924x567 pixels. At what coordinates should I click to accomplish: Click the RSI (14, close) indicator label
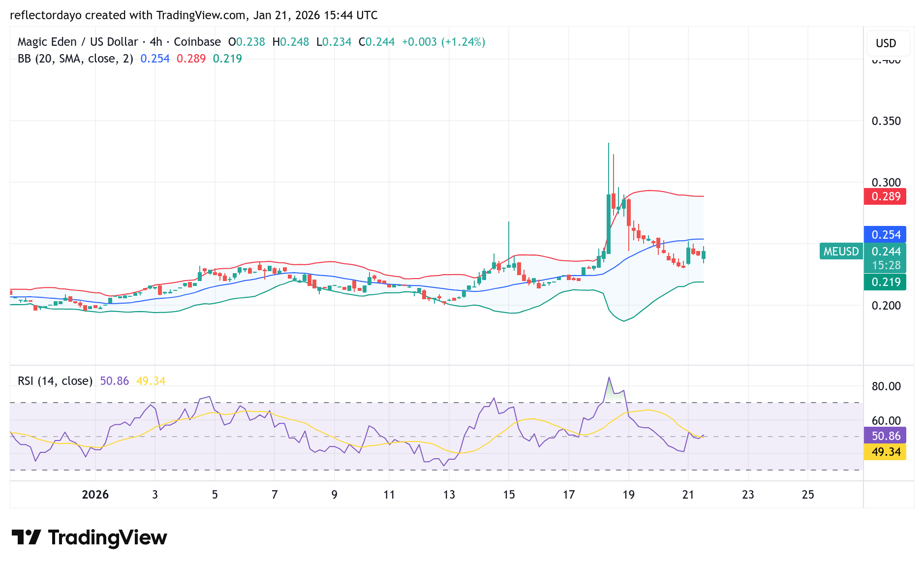coord(55,381)
